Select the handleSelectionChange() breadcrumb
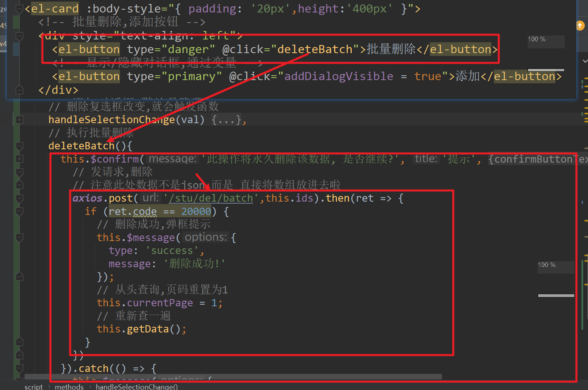The width and height of the screenshot is (588, 390). click(137, 386)
